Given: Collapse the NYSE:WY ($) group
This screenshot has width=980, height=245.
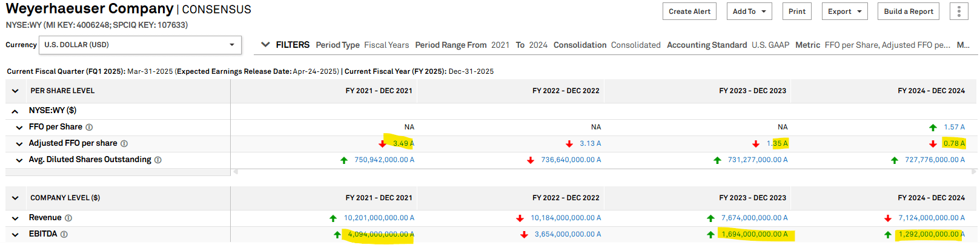Looking at the screenshot, I should click(x=15, y=111).
